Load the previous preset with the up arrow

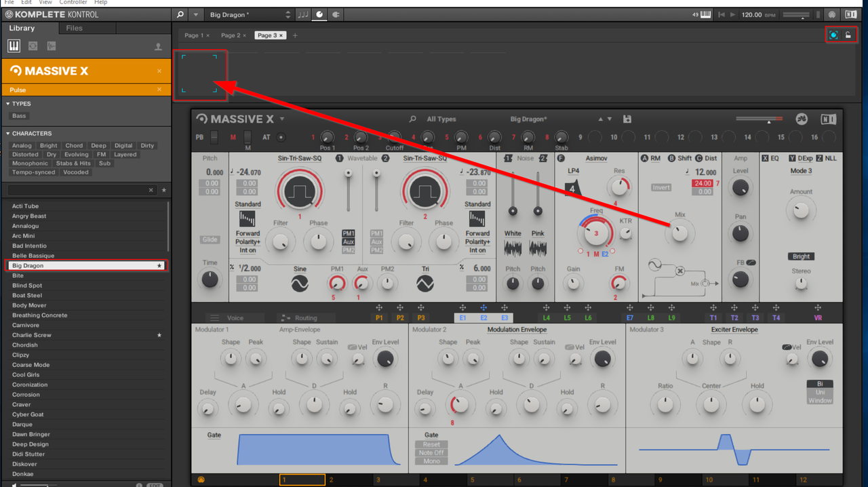601,119
